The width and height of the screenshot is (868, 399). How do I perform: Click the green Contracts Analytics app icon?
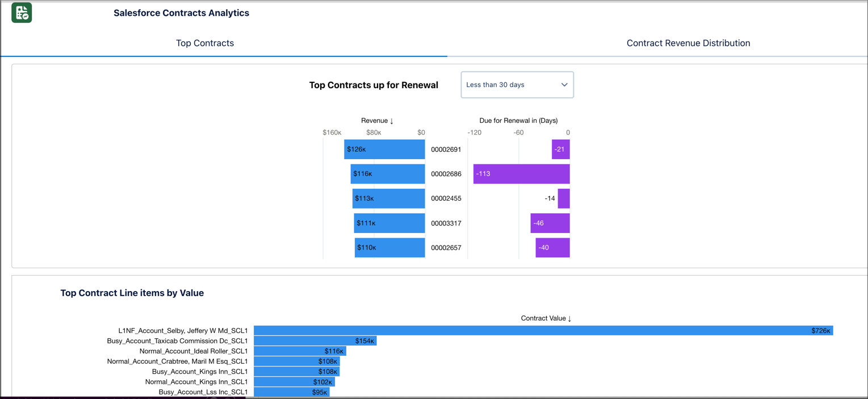(x=22, y=13)
